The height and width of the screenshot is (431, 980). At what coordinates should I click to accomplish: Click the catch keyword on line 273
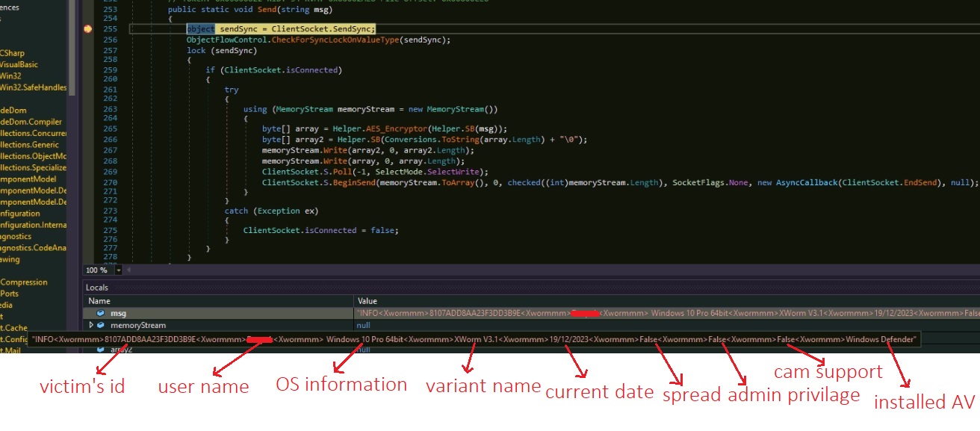pyautogui.click(x=236, y=211)
